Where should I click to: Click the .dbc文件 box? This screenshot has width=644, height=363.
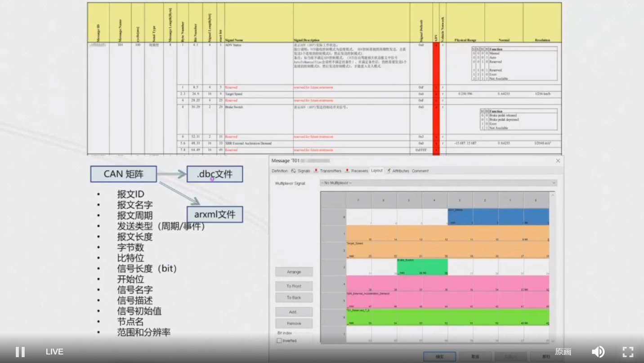tap(215, 174)
